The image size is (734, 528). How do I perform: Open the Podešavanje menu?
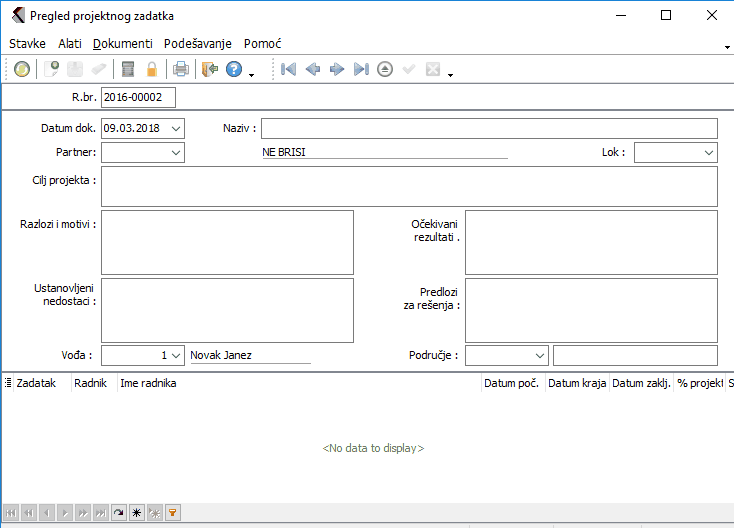(198, 44)
